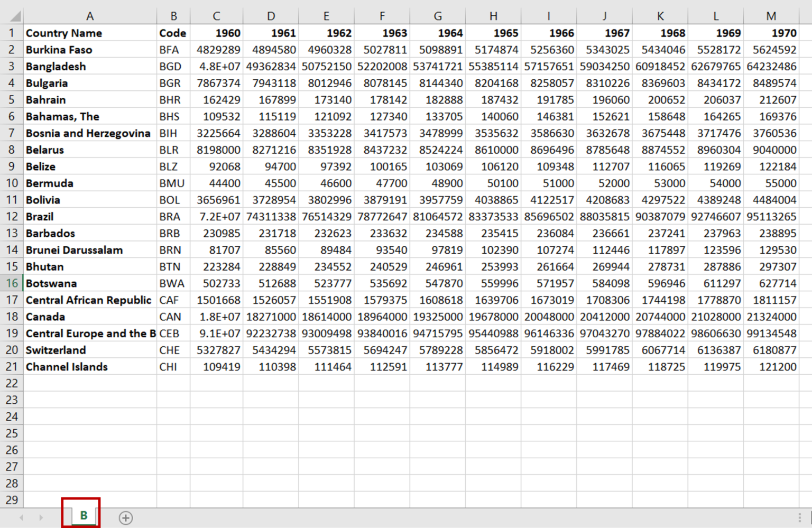
Task: Click the Select All corner button
Action: coord(12,16)
